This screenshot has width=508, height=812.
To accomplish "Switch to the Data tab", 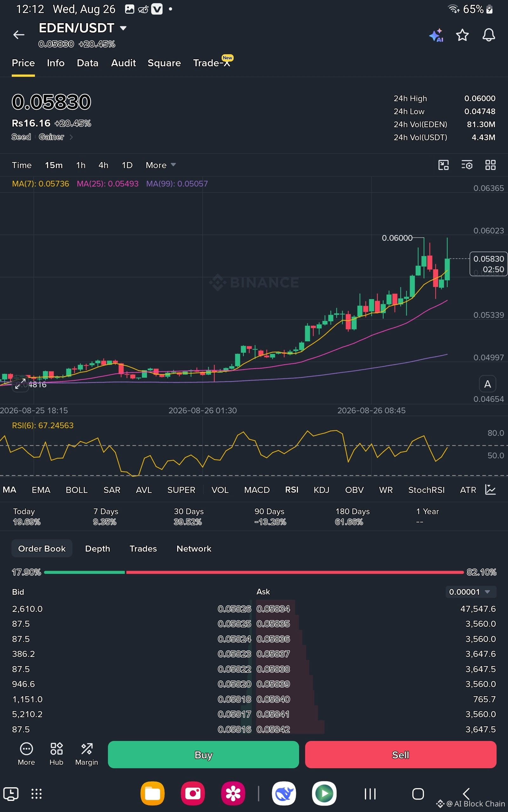I will [87, 63].
